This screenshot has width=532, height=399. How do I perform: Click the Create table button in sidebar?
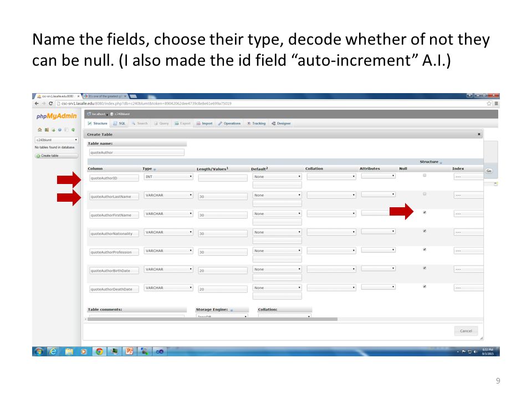click(57, 156)
